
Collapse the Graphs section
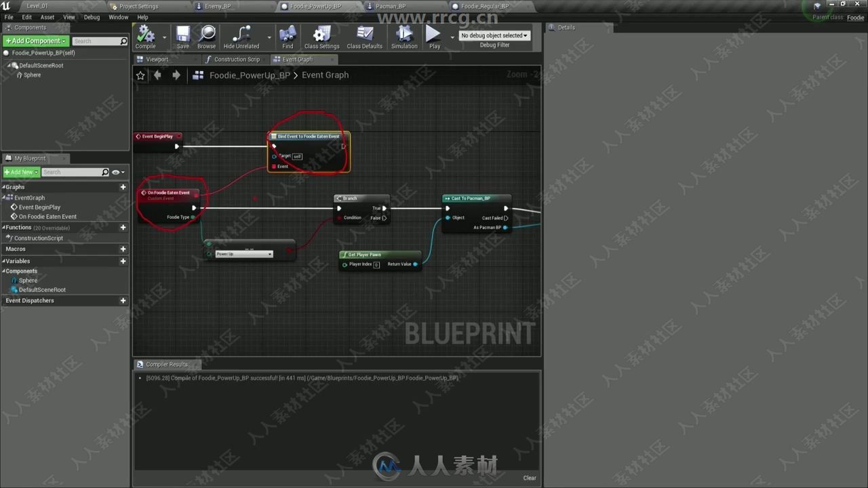[x=3, y=187]
